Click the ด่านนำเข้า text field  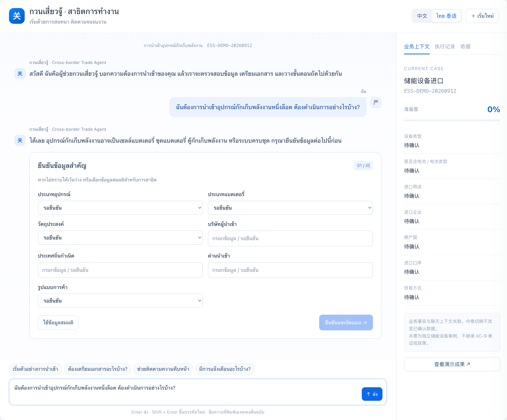(290, 270)
